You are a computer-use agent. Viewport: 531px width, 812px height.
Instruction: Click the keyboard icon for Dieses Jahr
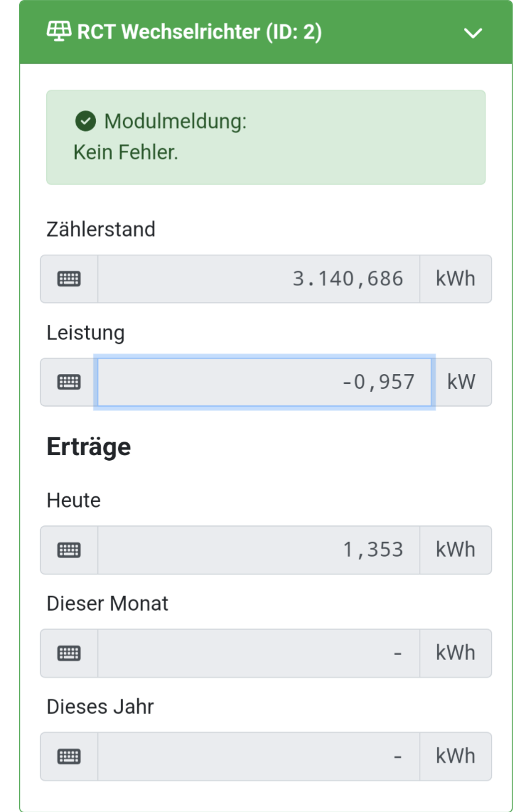[69, 757]
